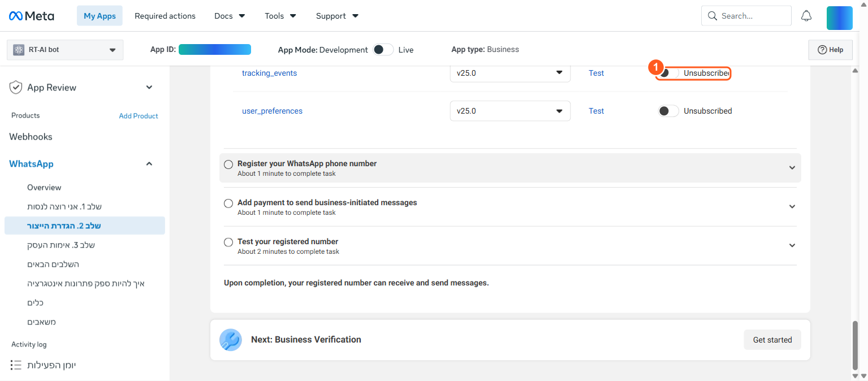Open שלב 2. הגדרת הייצור

tap(85, 226)
